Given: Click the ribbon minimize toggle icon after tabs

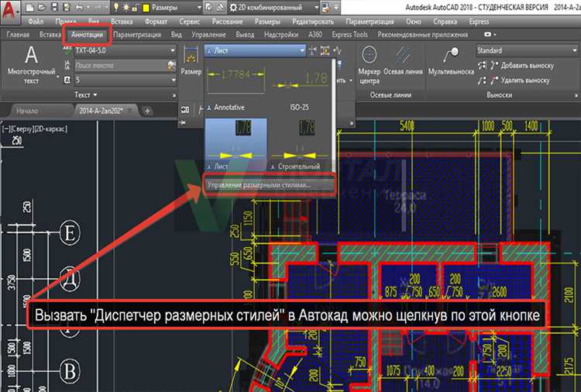Looking at the screenshot, I should click(x=490, y=34).
